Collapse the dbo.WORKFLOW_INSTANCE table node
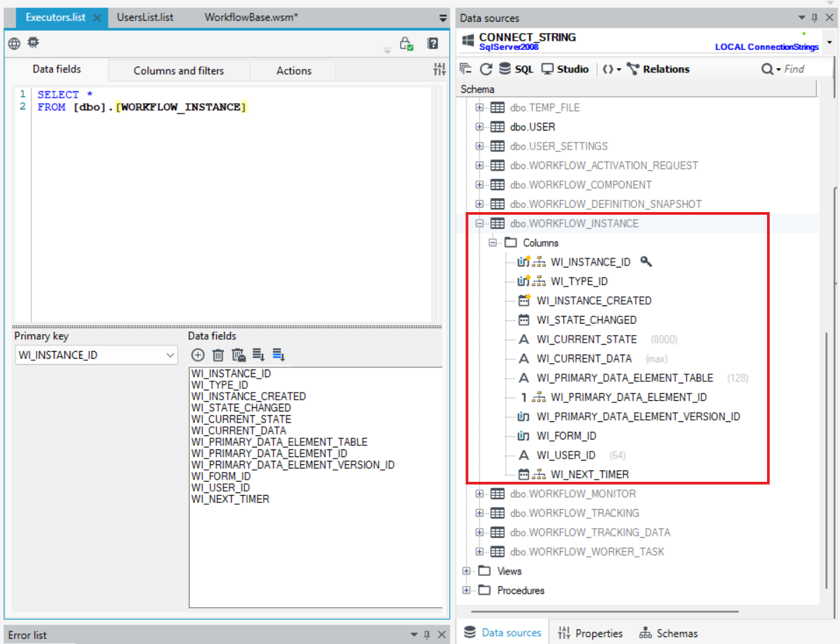The width and height of the screenshot is (840, 644). click(x=479, y=223)
